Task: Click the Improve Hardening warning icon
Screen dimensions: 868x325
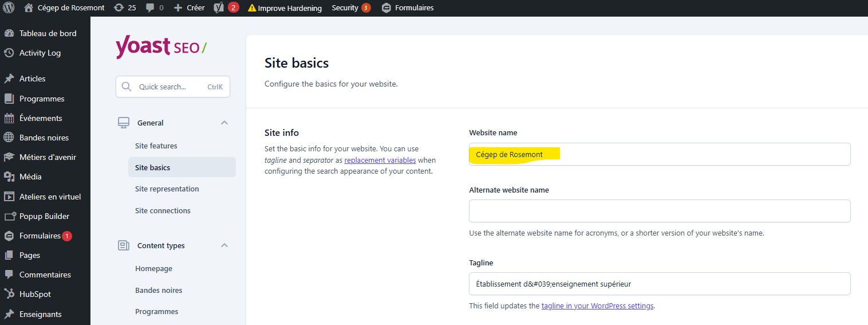Action: pos(252,8)
